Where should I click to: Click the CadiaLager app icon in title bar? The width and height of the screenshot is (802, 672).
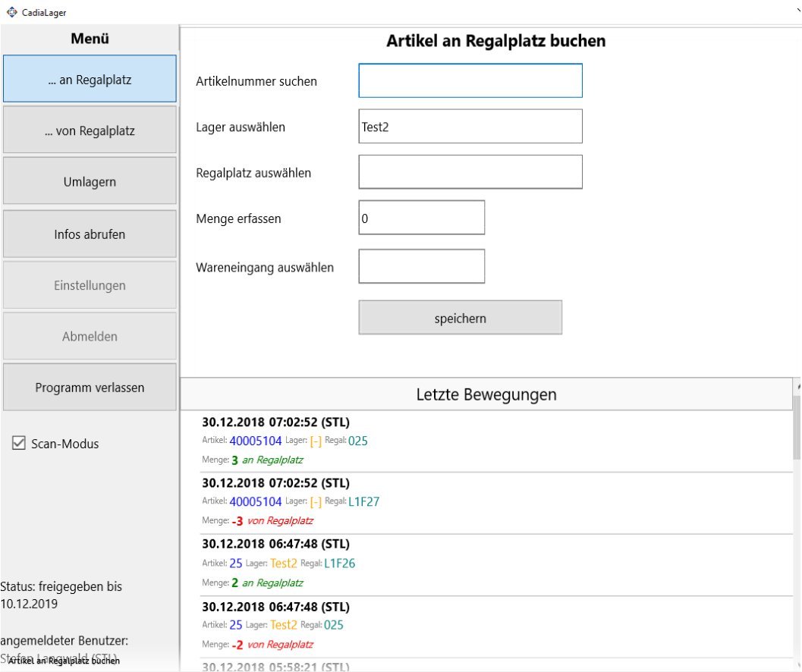pos(11,11)
